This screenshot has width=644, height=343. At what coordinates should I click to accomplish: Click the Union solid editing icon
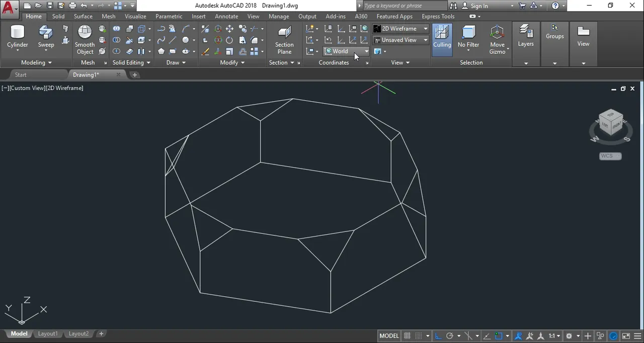tap(117, 29)
